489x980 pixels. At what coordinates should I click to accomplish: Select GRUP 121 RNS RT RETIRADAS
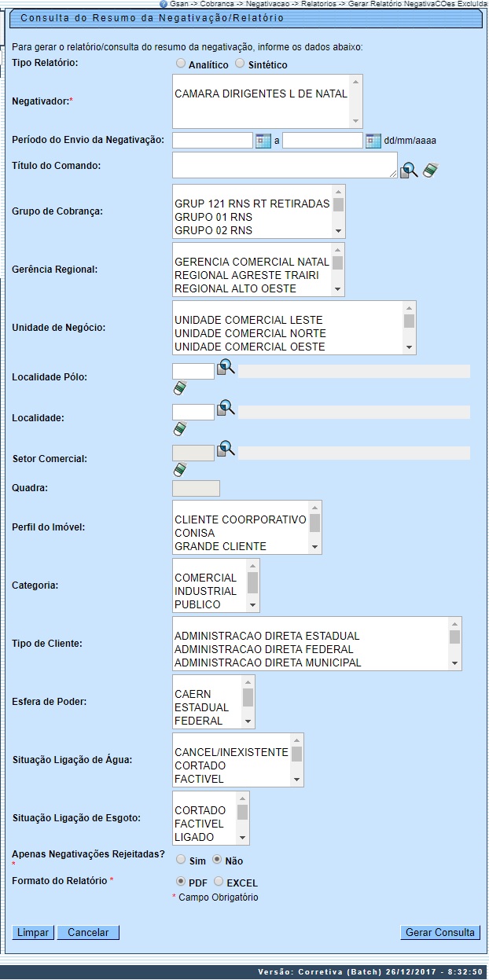[x=252, y=204]
